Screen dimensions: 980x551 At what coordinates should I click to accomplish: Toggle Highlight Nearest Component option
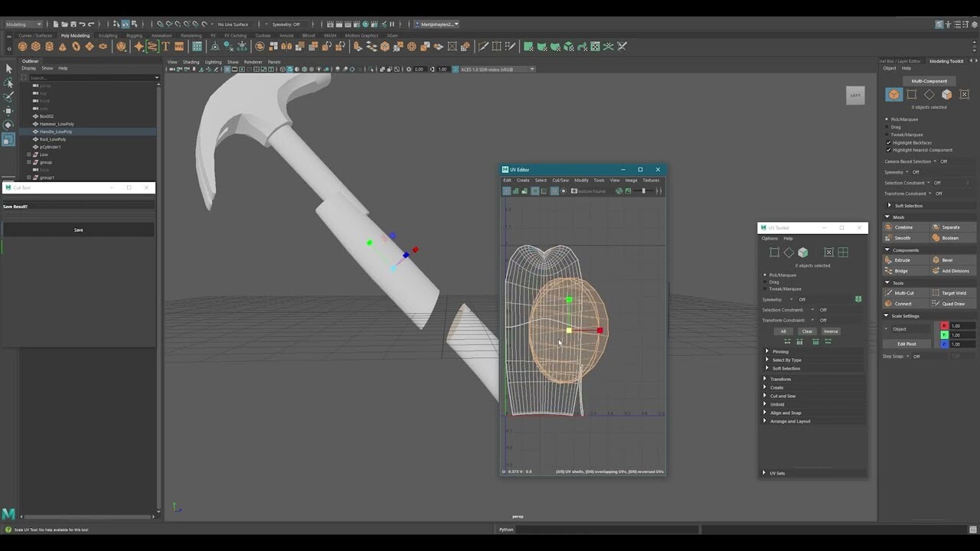point(890,150)
